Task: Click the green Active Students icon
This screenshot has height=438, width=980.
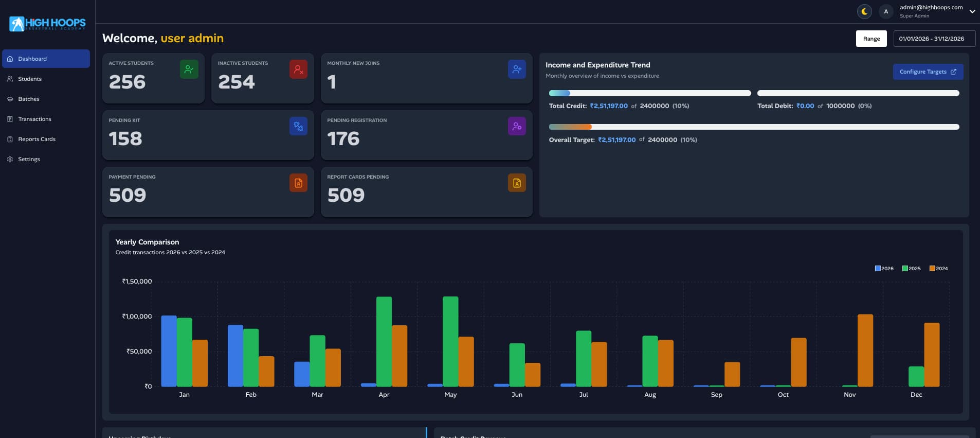Action: click(x=189, y=69)
